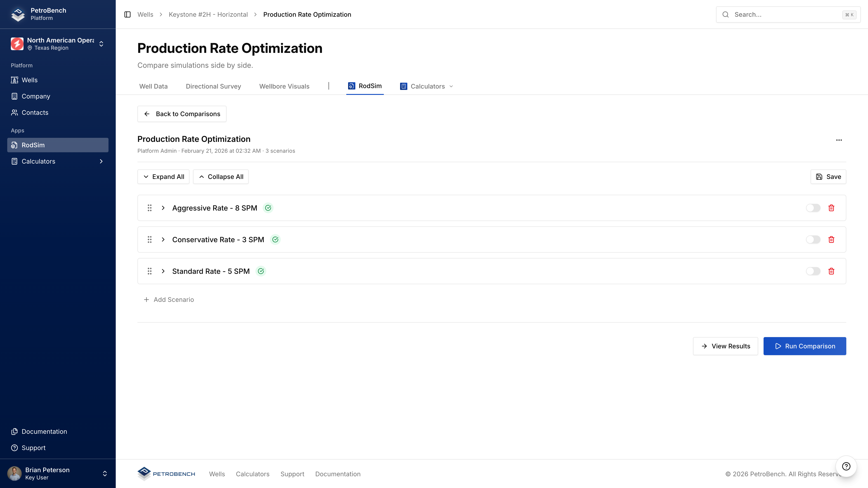
Task: Click the PetroBench logo in the footer
Action: point(166,474)
